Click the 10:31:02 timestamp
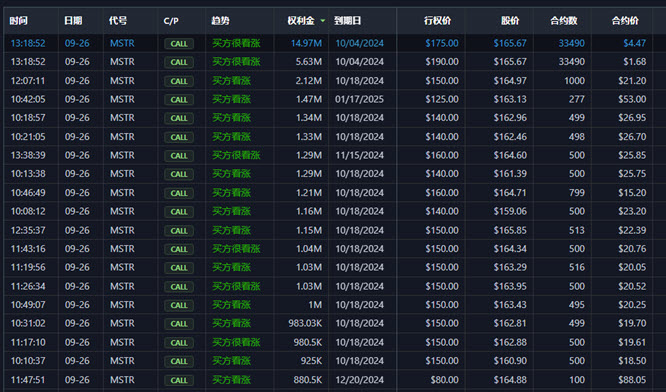The height and width of the screenshot is (392, 666). [28, 324]
